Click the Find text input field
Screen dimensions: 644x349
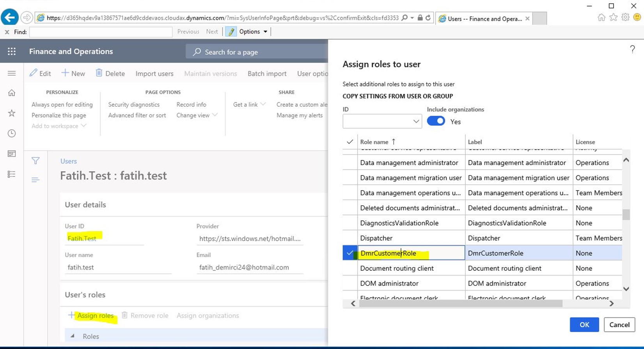tap(101, 32)
